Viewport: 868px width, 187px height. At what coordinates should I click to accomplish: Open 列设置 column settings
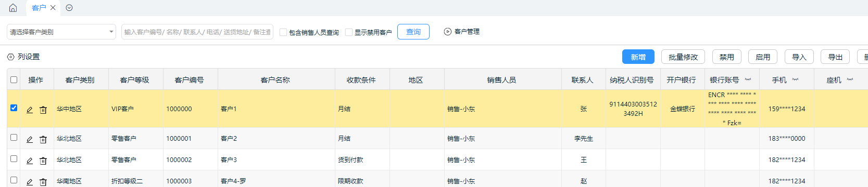click(23, 57)
